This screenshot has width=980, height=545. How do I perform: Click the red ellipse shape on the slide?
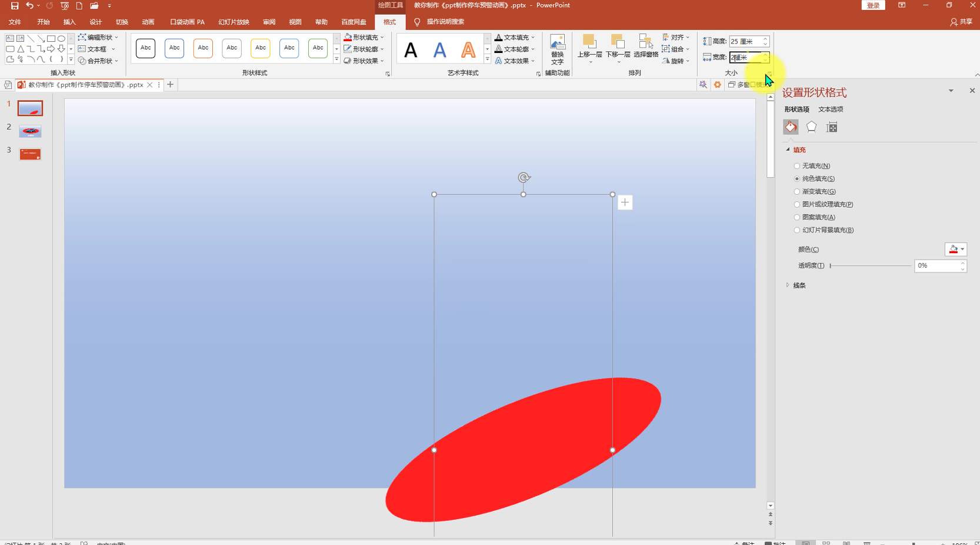pos(523,450)
